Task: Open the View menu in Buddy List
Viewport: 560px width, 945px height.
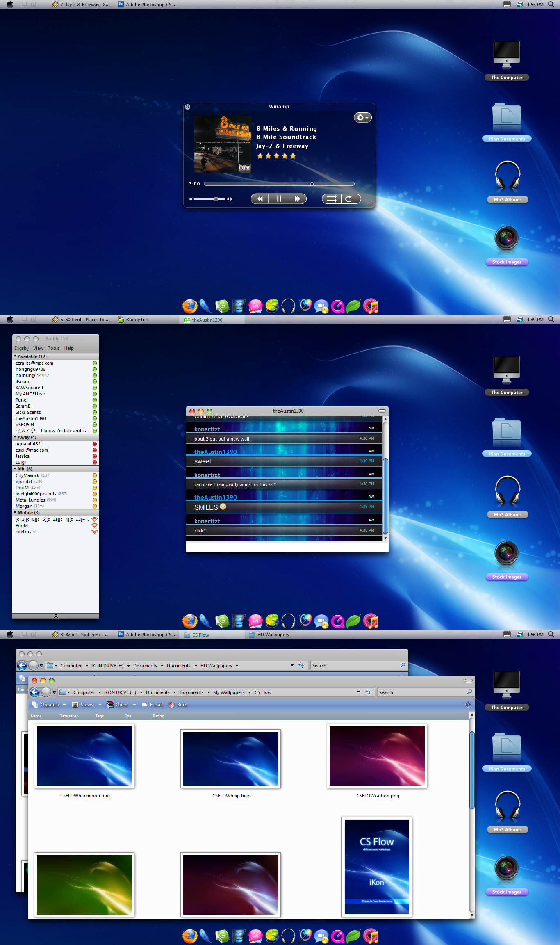Action: [x=38, y=348]
